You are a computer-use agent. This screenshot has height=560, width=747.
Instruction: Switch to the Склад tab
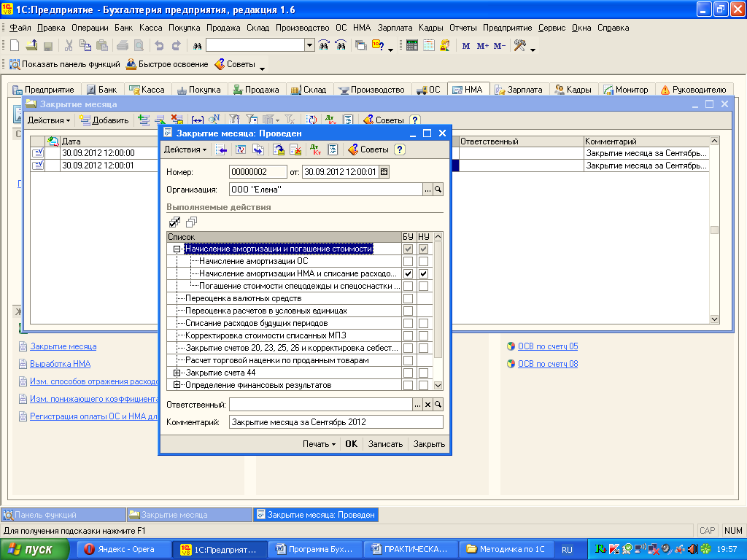tap(309, 90)
